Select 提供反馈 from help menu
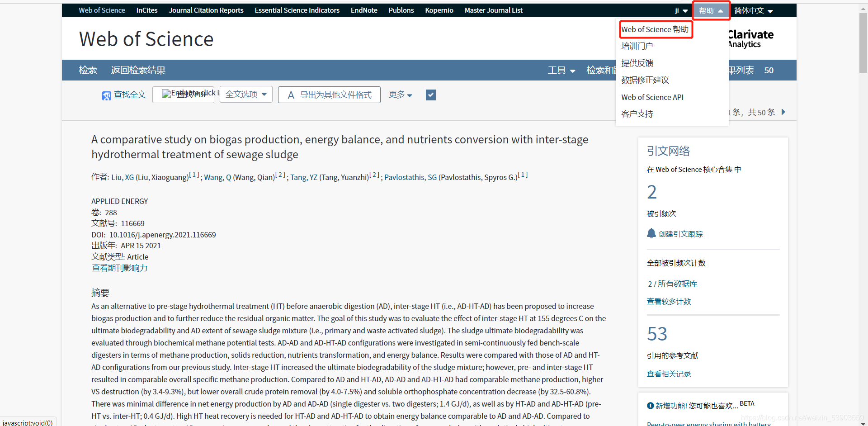 point(637,63)
